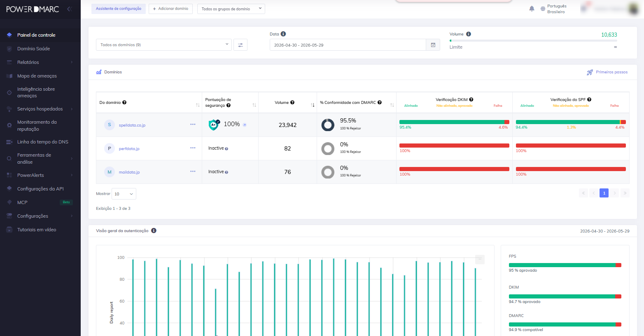Click the info icon beside the Volume limit label
This screenshot has height=336, width=644.
pyautogui.click(x=469, y=34)
